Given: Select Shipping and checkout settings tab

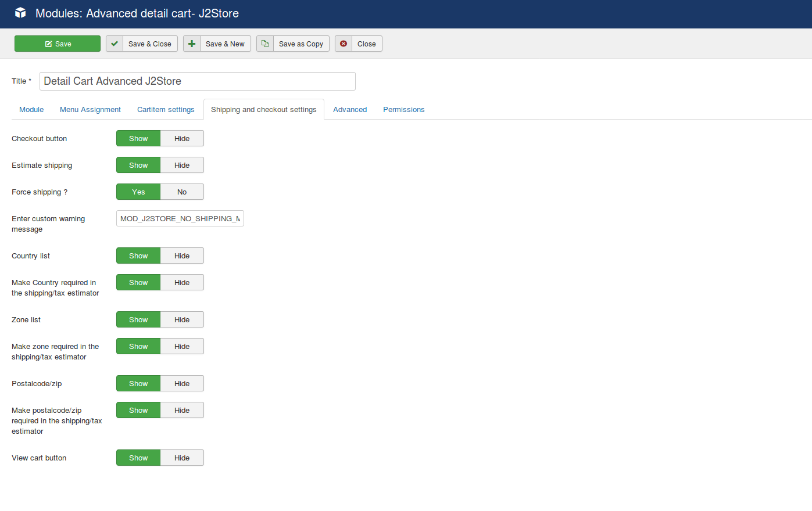Looking at the screenshot, I should 264,109.
